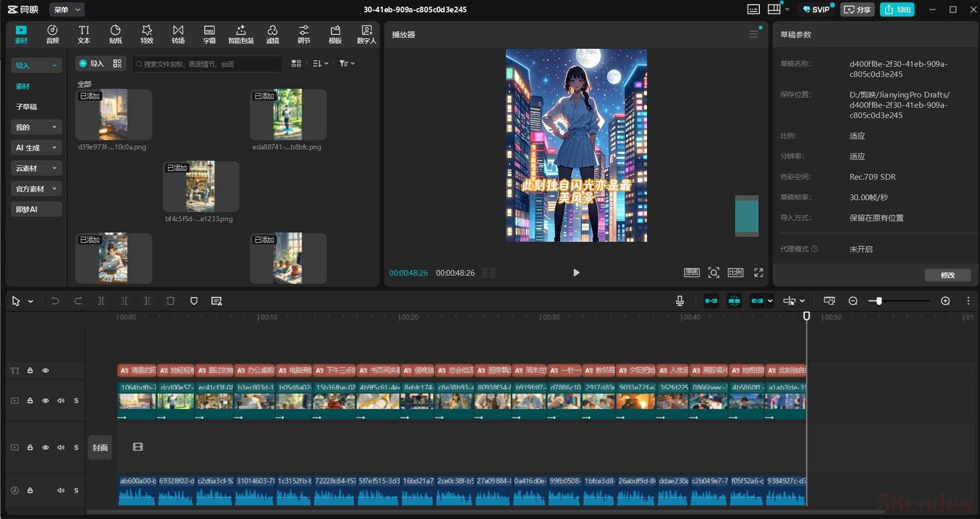Screen dimensions: 980x519
Task: Click the zoom-out timeline minus icon
Action: tap(853, 301)
